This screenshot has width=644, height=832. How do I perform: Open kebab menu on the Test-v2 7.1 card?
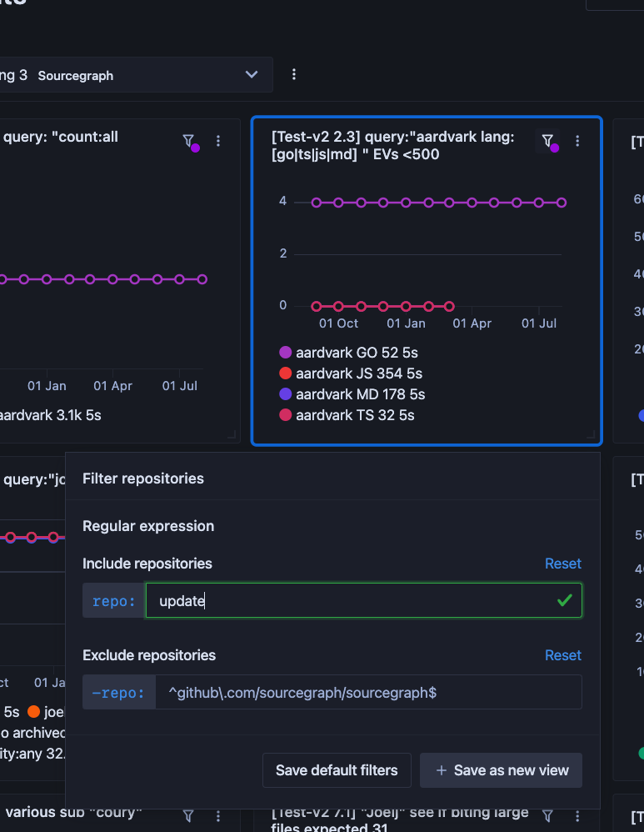[577, 815]
